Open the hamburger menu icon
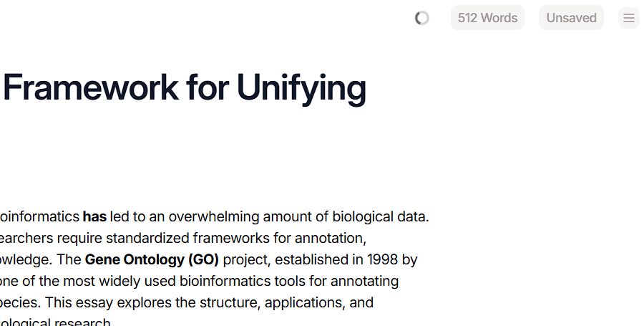The width and height of the screenshot is (644, 326). 629,18
